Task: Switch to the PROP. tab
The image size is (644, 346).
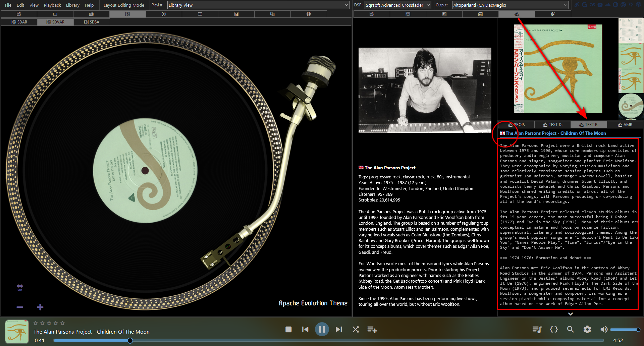Action: [516, 124]
